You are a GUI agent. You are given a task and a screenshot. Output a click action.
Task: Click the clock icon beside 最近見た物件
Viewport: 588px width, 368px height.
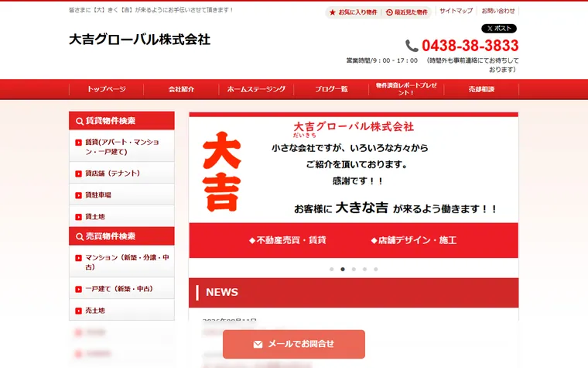[389, 12]
